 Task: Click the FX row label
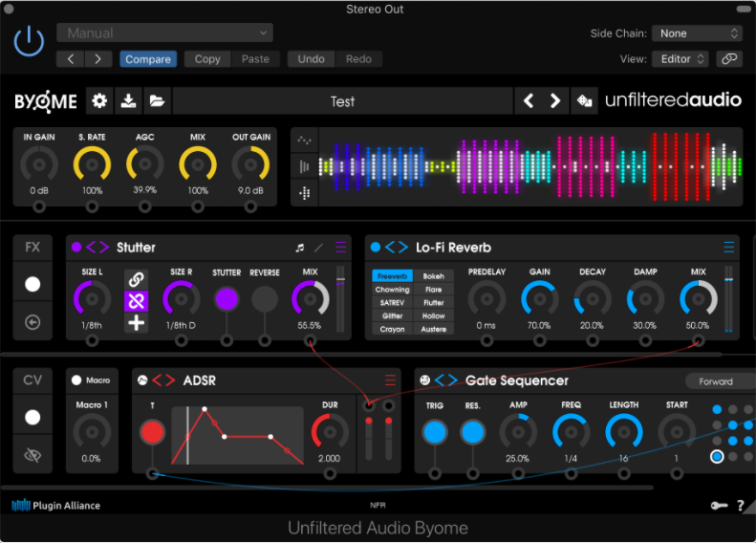pos(32,248)
